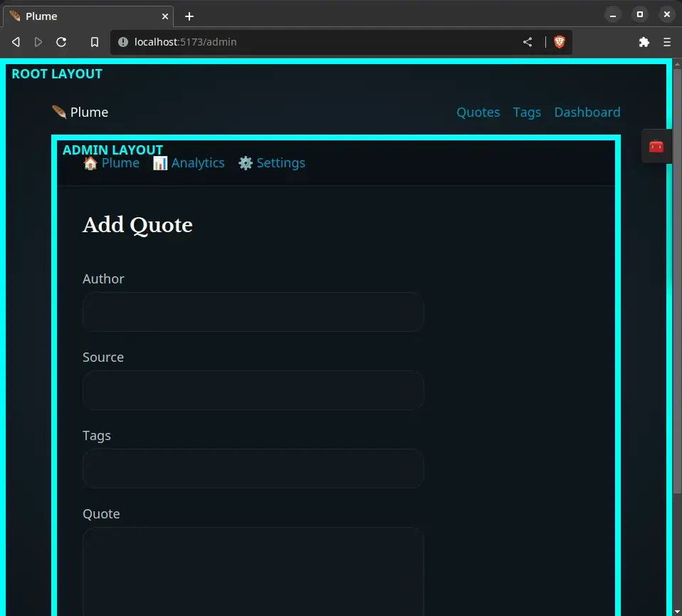Click the Quote field label
The width and height of the screenshot is (682, 616).
tap(101, 513)
